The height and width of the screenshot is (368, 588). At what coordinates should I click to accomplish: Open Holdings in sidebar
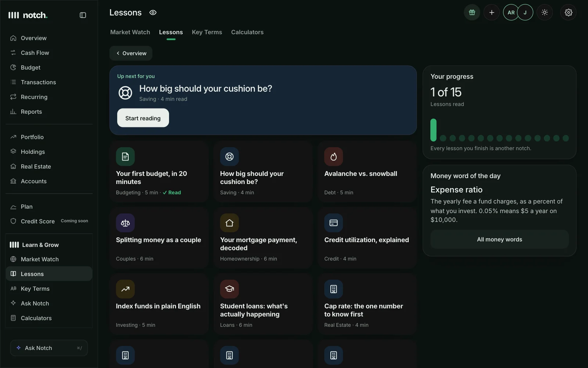click(49, 152)
